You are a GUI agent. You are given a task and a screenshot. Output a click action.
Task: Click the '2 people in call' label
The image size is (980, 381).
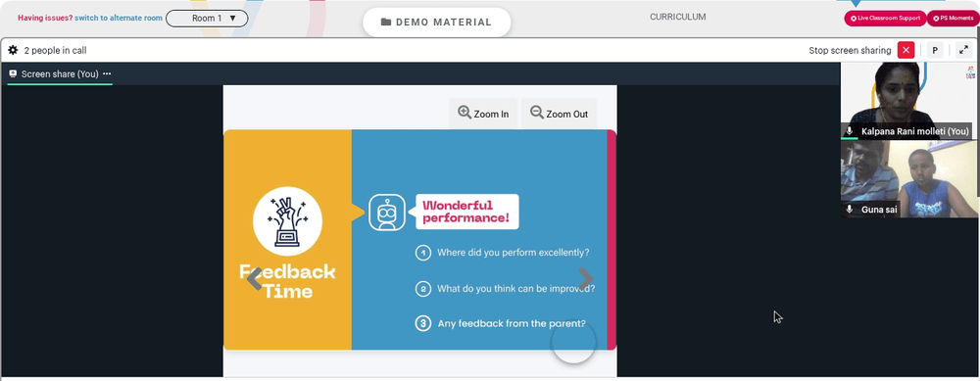[55, 51]
